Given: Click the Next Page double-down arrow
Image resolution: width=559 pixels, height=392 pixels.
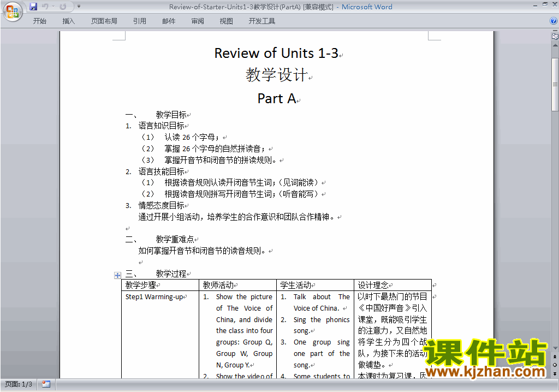Looking at the screenshot, I should [x=555, y=373].
